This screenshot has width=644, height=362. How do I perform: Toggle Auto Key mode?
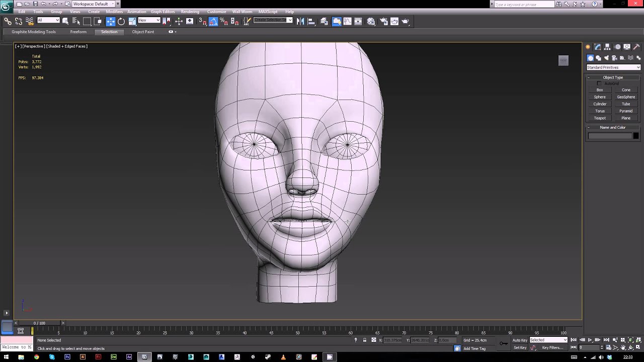pos(520,340)
